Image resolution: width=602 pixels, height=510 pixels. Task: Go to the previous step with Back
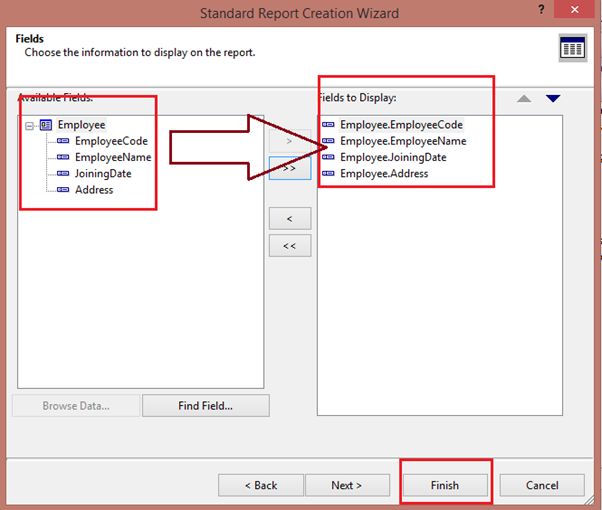(261, 485)
